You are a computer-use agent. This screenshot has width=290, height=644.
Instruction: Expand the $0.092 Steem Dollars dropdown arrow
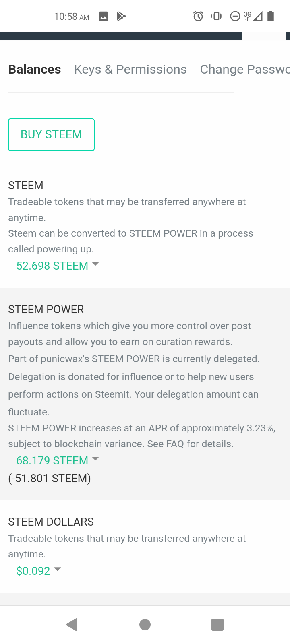(57, 569)
